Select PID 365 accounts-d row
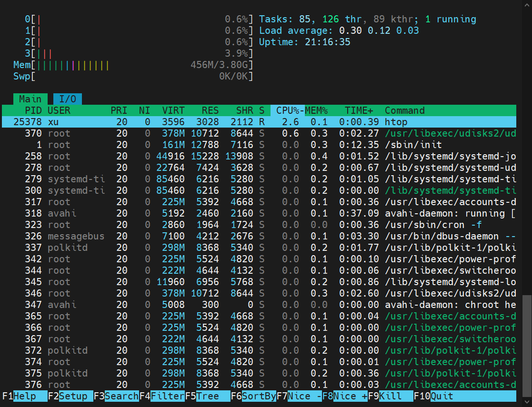The image size is (532, 407). 259,316
